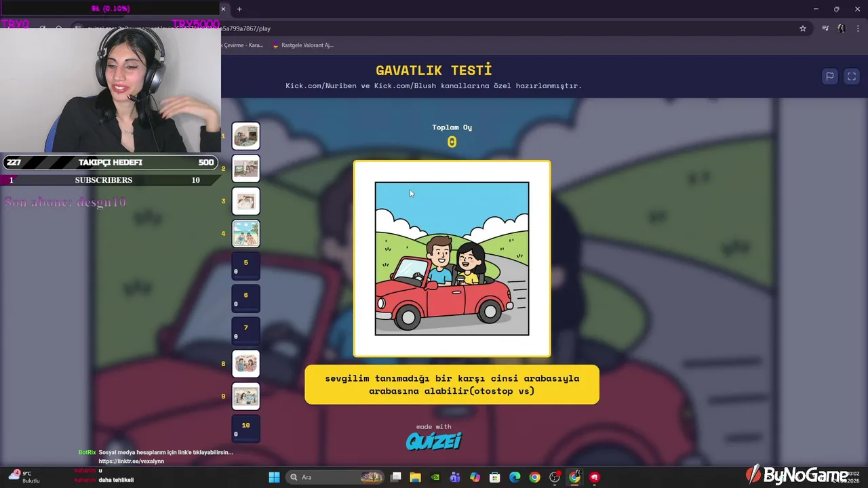
Task: Close the current browser tab
Action: 223,9
